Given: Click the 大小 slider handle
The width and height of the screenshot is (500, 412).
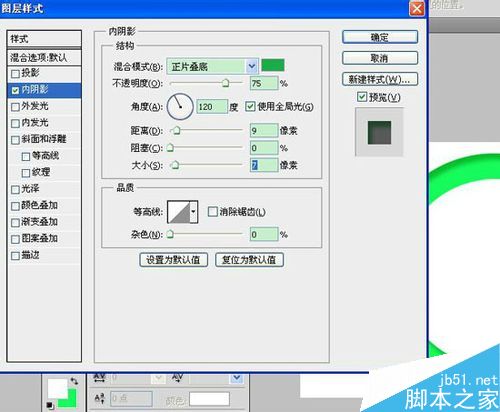Looking at the screenshot, I should coord(175,165).
